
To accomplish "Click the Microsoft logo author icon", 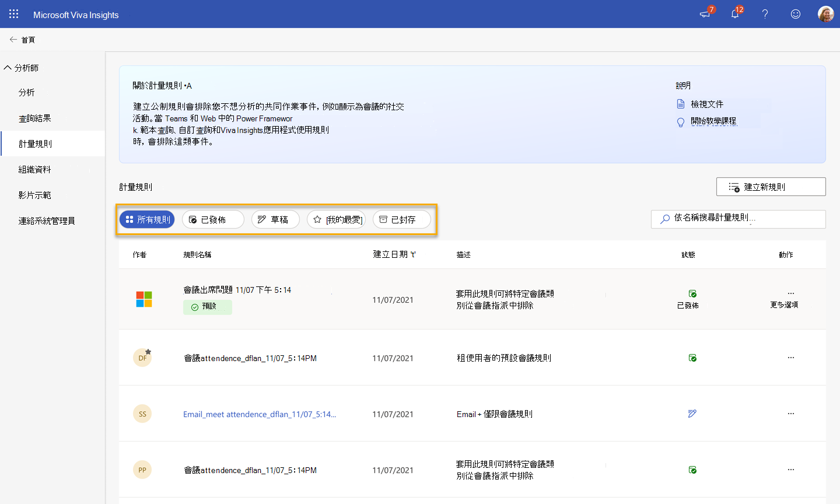I will 144,299.
